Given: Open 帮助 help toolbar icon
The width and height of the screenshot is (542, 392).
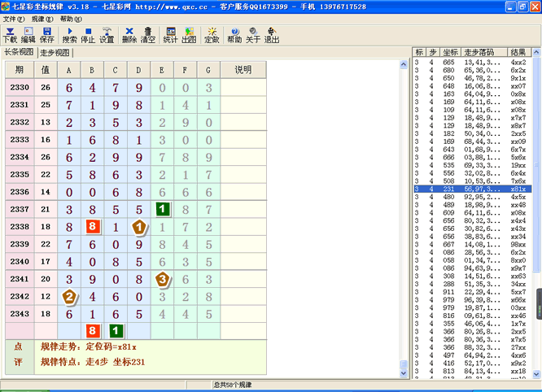Looking at the screenshot, I should tap(234, 36).
